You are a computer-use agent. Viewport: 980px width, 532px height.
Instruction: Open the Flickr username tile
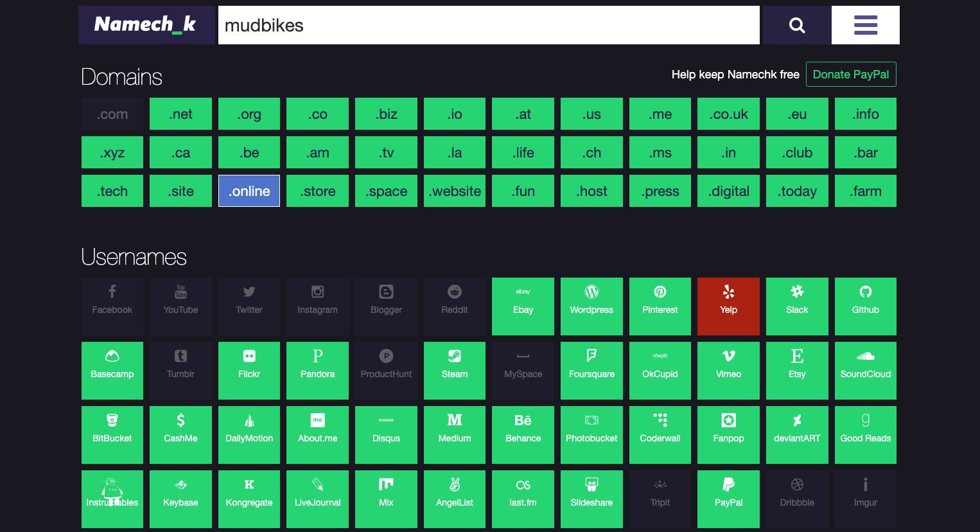(249, 371)
